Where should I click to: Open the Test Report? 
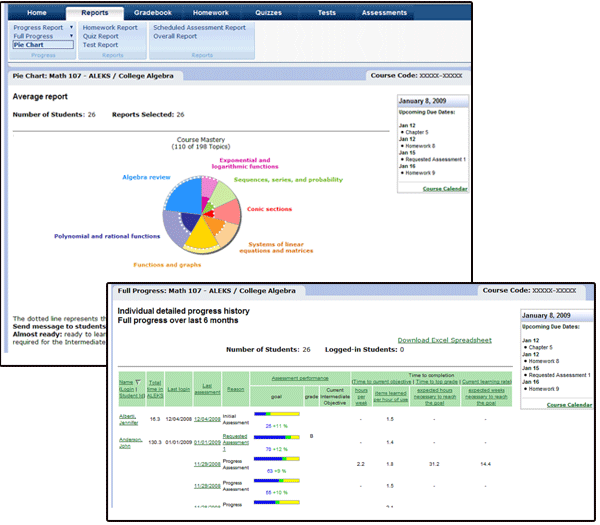pyautogui.click(x=100, y=45)
